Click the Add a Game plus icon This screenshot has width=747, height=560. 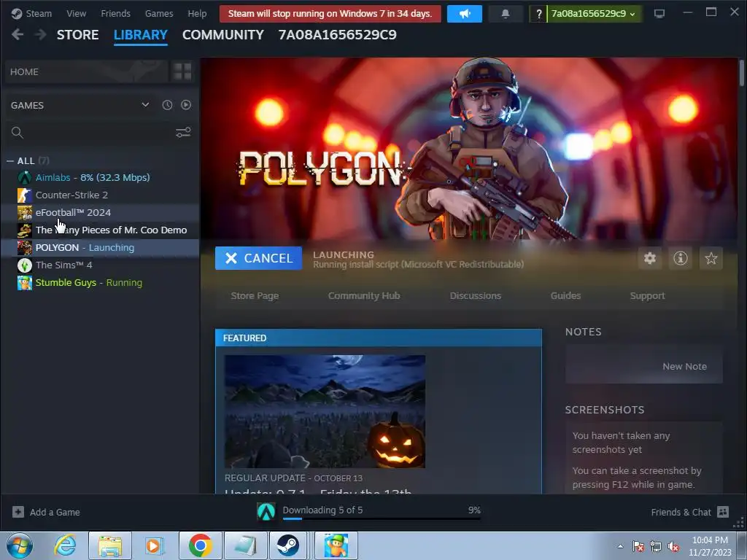point(18,512)
